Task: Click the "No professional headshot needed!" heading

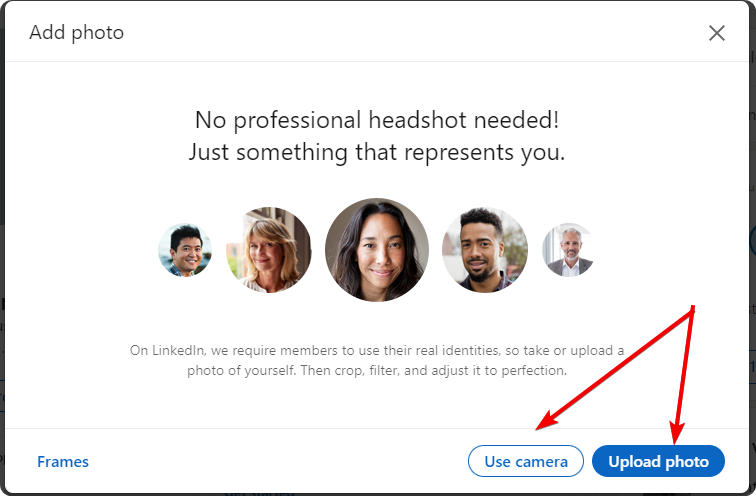Action: tap(377, 120)
